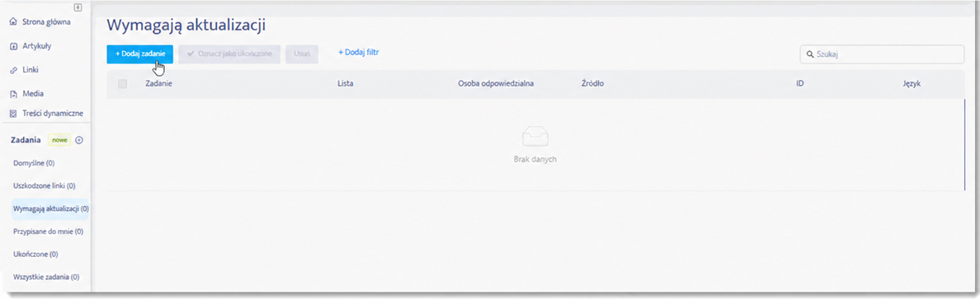Select Wymagają aktualizacji (0) list
Image resolution: width=980 pixels, height=299 pixels.
click(x=50, y=209)
